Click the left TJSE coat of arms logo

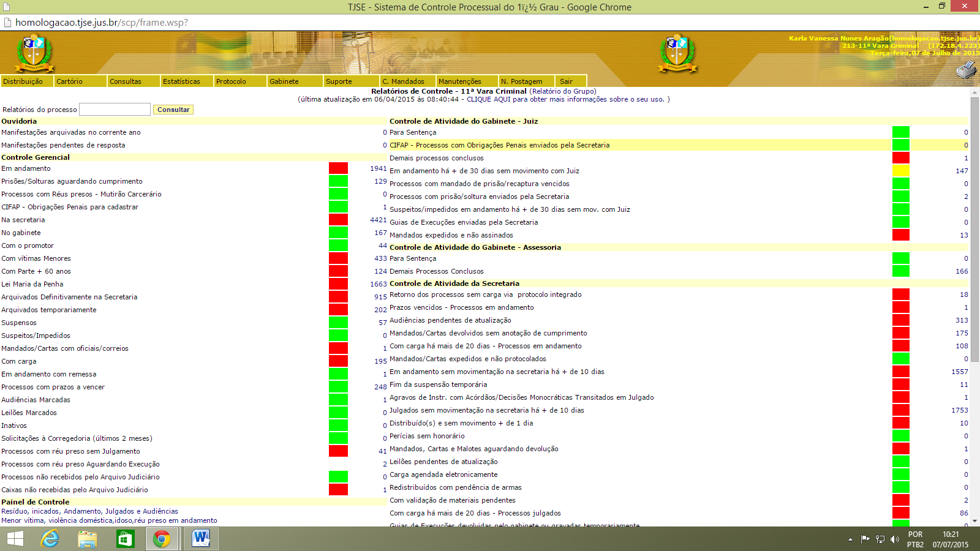[x=34, y=53]
